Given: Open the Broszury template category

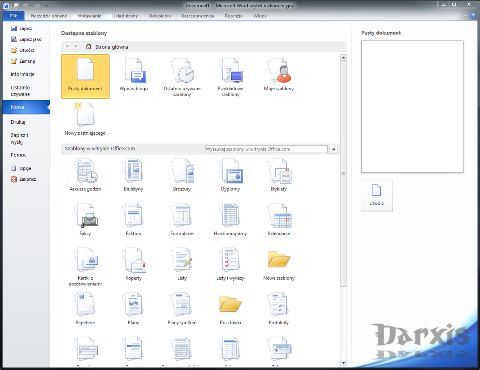Looking at the screenshot, I should click(182, 175).
